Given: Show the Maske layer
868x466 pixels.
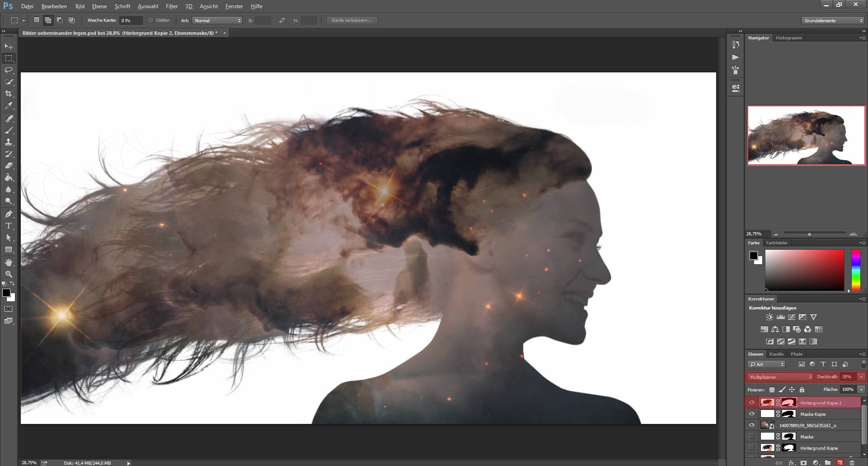Looking at the screenshot, I should tap(752, 436).
